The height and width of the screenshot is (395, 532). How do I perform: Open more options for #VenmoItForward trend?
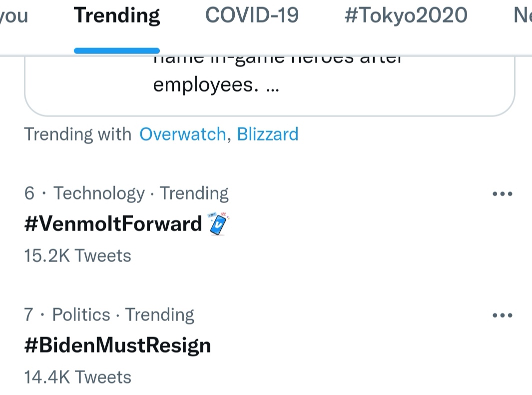coord(502,193)
